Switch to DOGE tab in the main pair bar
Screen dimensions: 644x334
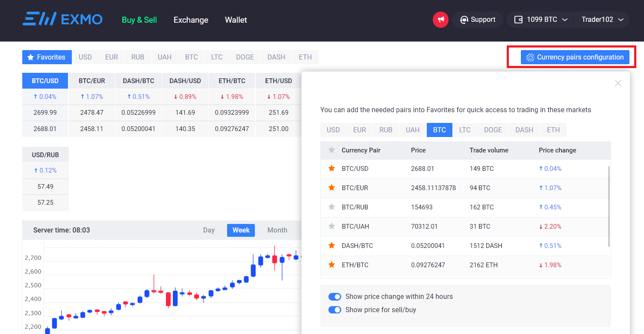(245, 57)
